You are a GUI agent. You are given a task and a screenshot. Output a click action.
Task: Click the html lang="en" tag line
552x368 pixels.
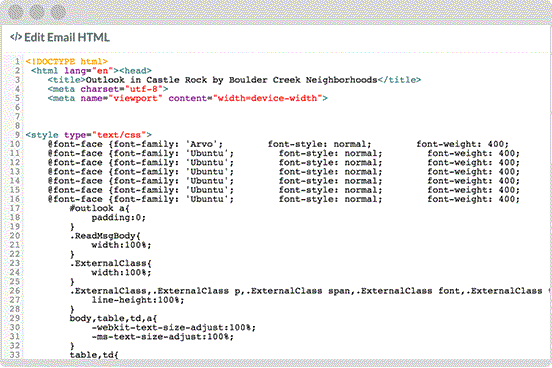point(91,71)
